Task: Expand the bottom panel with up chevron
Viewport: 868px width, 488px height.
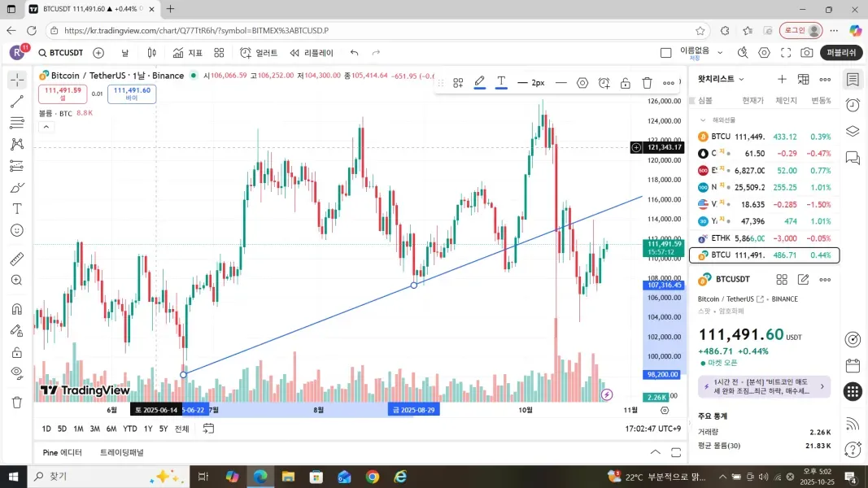Action: coord(655,452)
